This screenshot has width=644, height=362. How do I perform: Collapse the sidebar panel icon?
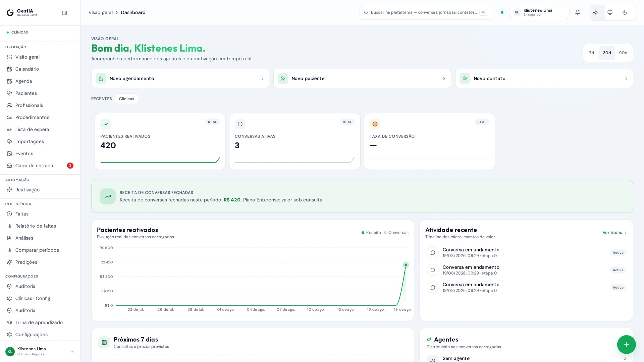[64, 13]
